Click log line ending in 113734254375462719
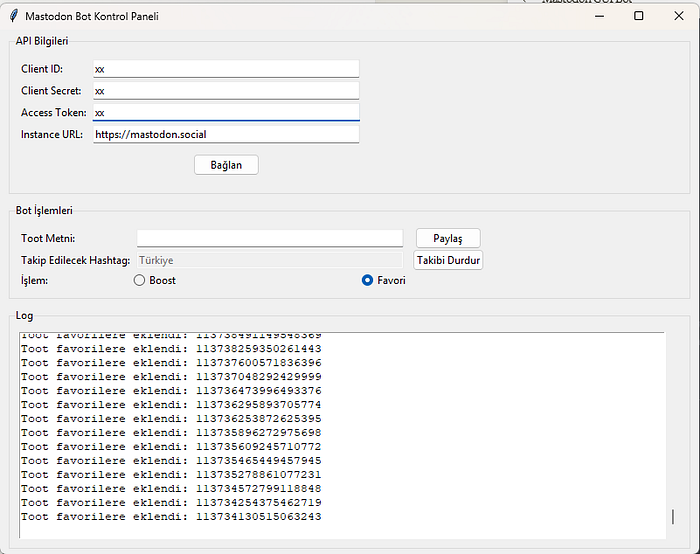This screenshot has width=700, height=554. (171, 503)
